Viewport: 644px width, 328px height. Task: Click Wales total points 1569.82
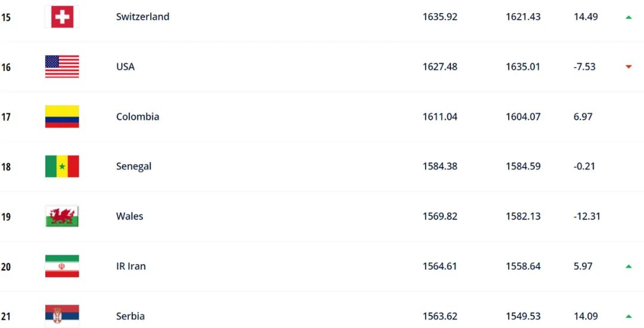click(439, 216)
